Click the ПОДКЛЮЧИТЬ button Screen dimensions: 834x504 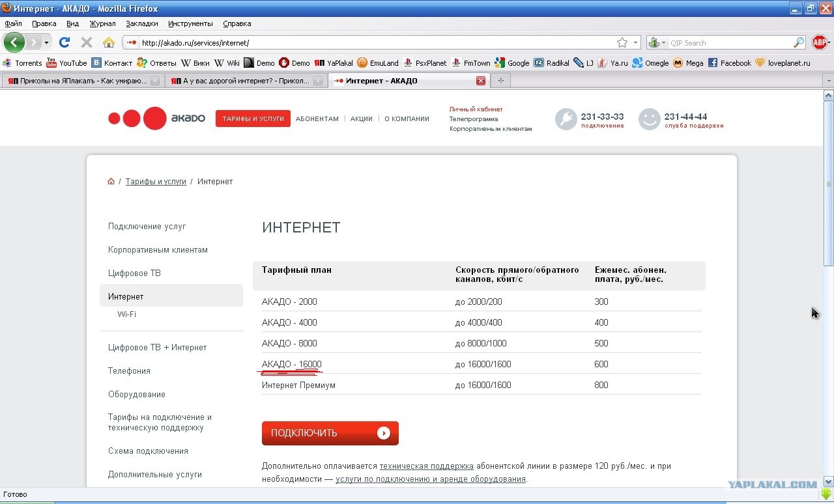tap(330, 433)
